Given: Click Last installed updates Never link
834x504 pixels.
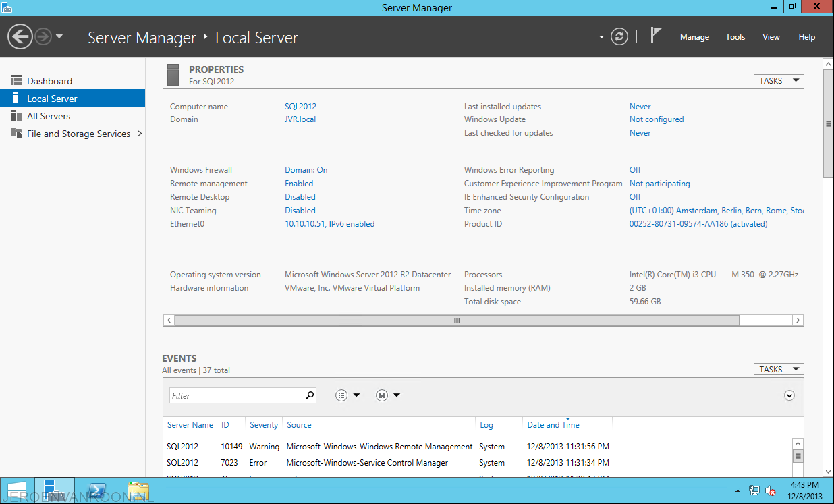Looking at the screenshot, I should [x=640, y=107].
